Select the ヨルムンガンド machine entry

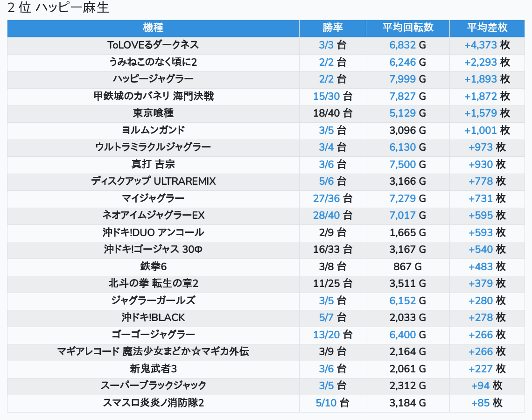point(153,130)
